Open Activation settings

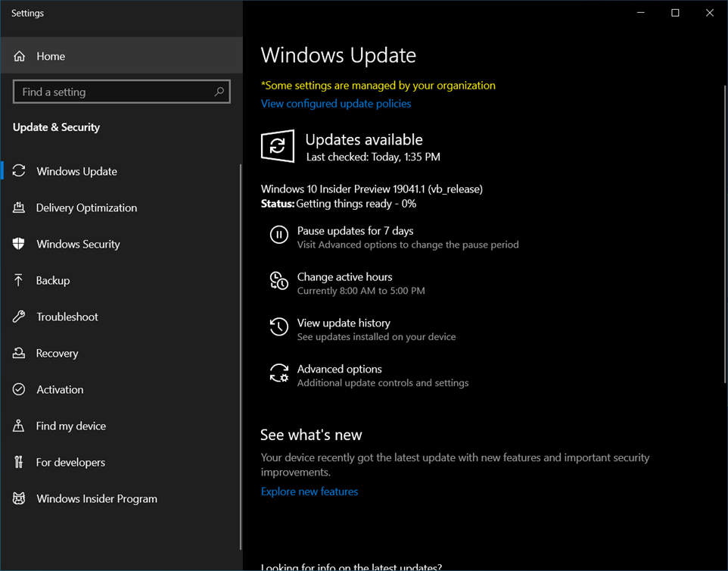pyautogui.click(x=121, y=389)
